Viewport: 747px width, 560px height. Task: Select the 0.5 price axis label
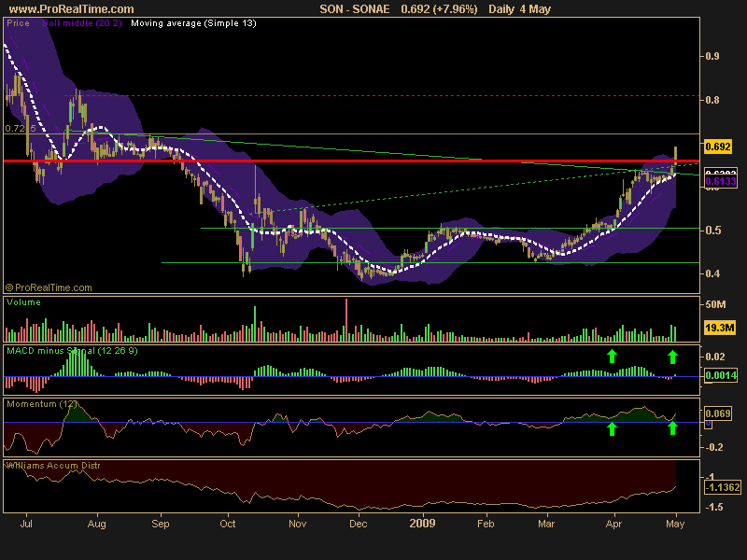[x=712, y=231]
